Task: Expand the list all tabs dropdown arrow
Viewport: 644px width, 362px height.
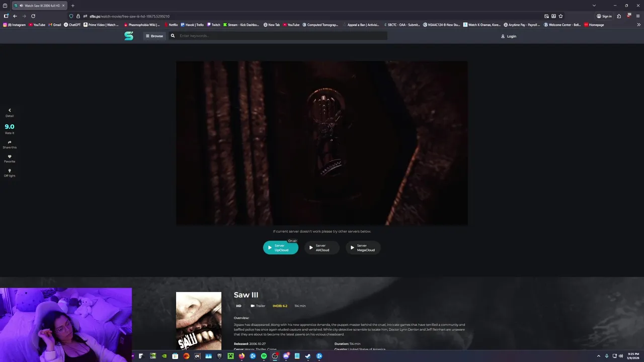Action: click(x=594, y=6)
